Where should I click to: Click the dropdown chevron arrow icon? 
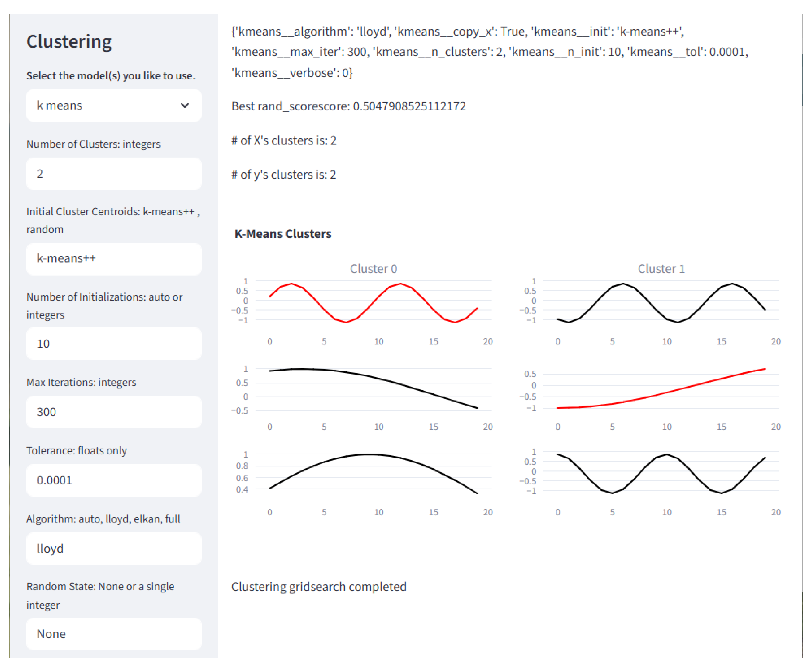pyautogui.click(x=184, y=106)
